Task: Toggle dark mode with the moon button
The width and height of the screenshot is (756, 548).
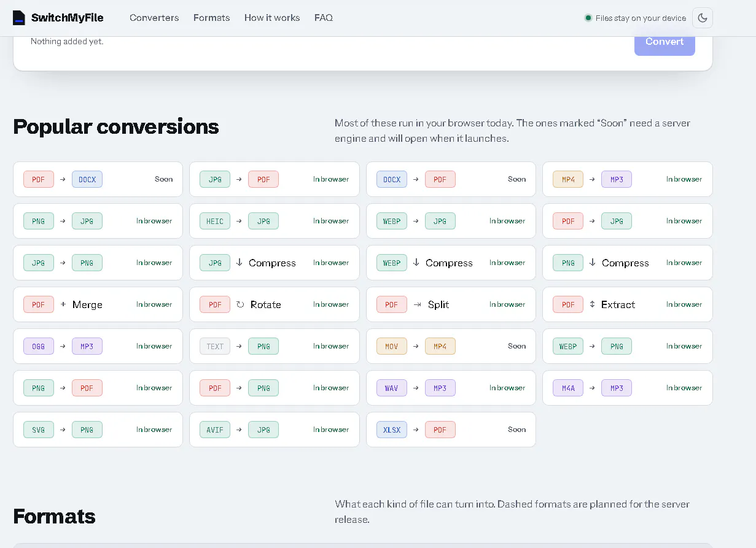Action: [x=703, y=18]
